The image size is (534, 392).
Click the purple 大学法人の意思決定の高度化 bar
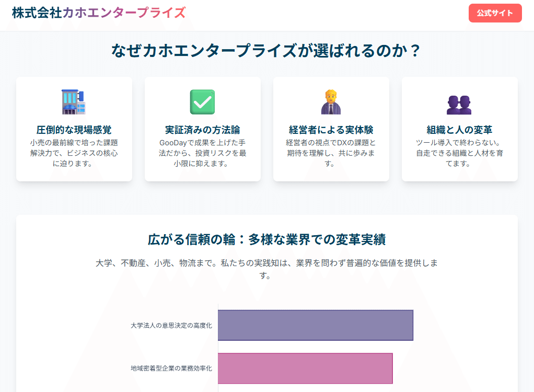315,325
